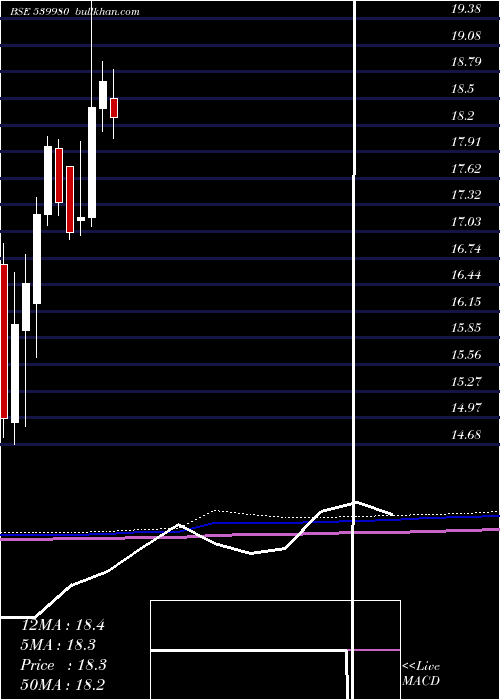Click the 'Price : 18.3' legend entry
Screen dimensions: 500x700
[x=63, y=665]
